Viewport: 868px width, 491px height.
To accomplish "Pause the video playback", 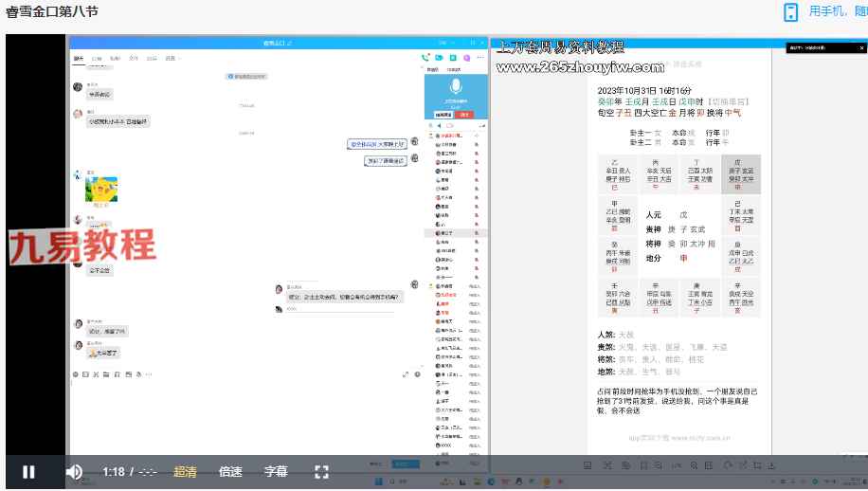I will [x=28, y=472].
